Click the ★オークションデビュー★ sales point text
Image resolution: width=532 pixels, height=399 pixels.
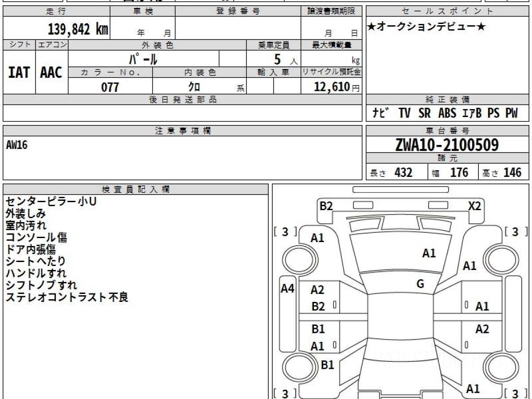(426, 27)
